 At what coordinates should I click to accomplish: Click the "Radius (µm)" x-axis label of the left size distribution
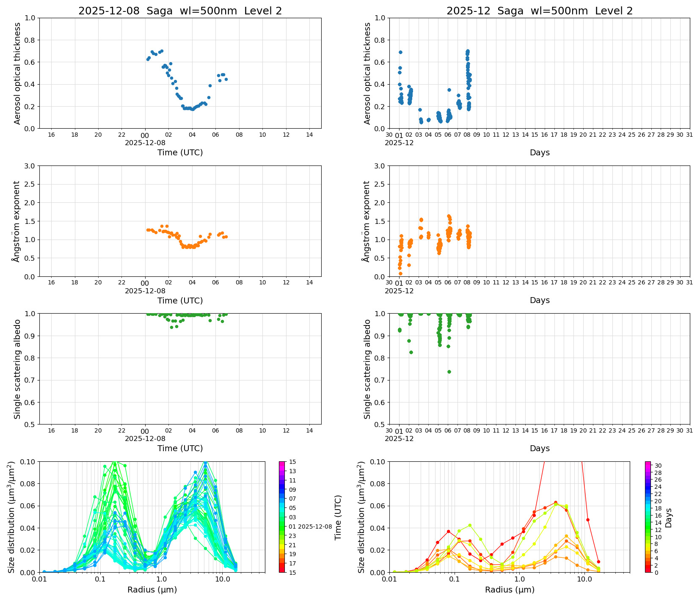point(152,590)
